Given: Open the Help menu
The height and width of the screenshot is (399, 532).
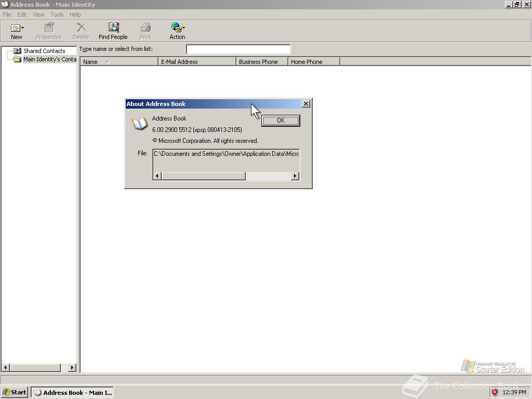Looking at the screenshot, I should [75, 15].
